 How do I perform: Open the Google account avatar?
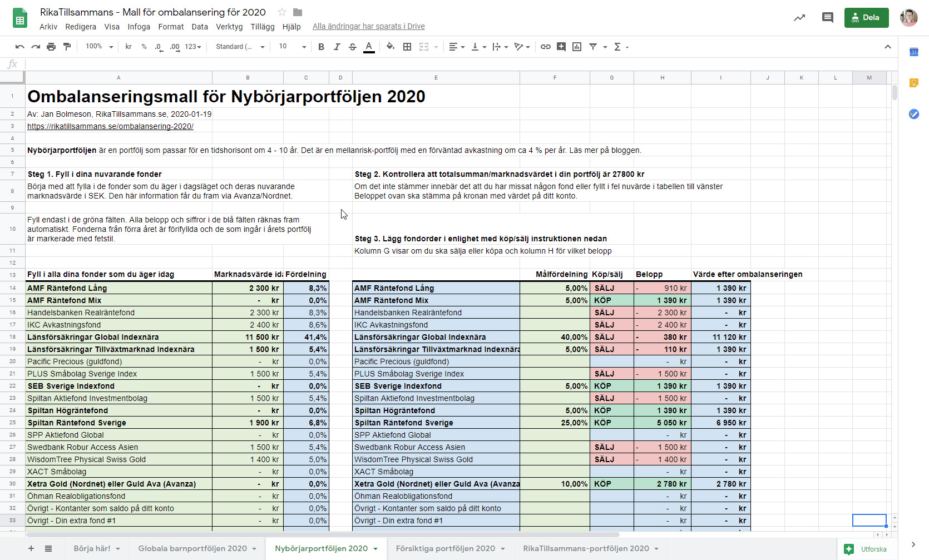909,18
